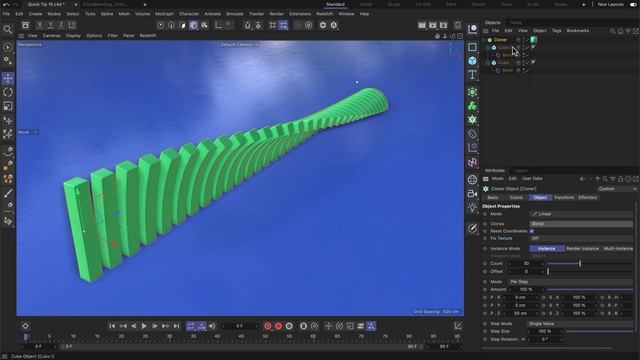Toggle the sound speaker icon in timeline

pyautogui.click(x=212, y=326)
